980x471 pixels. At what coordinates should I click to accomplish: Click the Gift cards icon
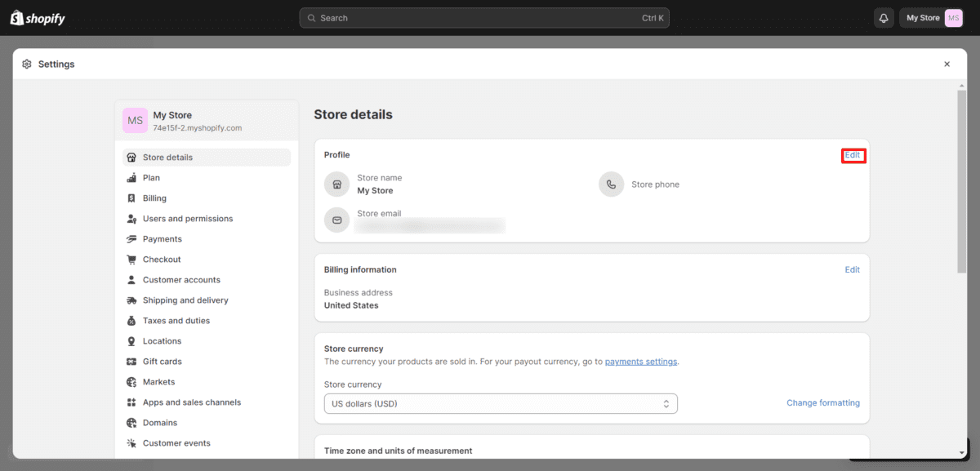tap(131, 361)
